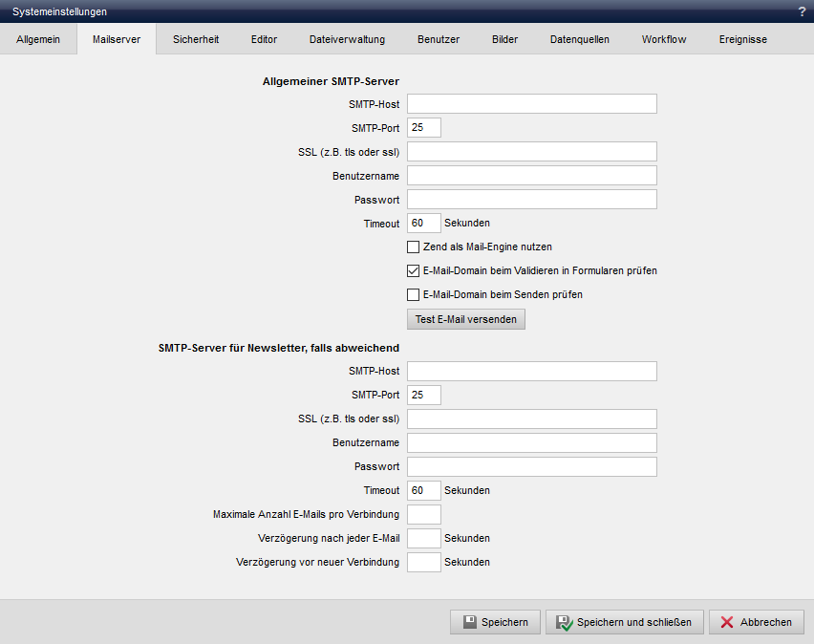814x644 pixels.
Task: Click the Speichern button
Action: pos(495,622)
